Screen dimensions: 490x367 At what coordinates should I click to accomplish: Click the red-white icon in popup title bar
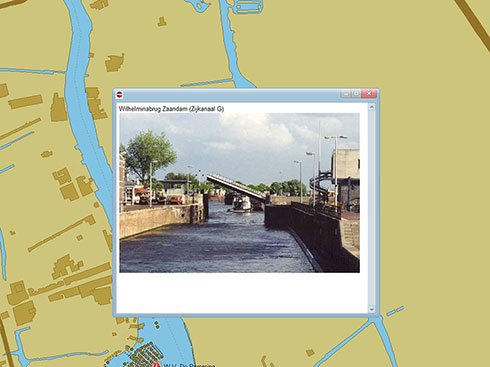click(119, 94)
